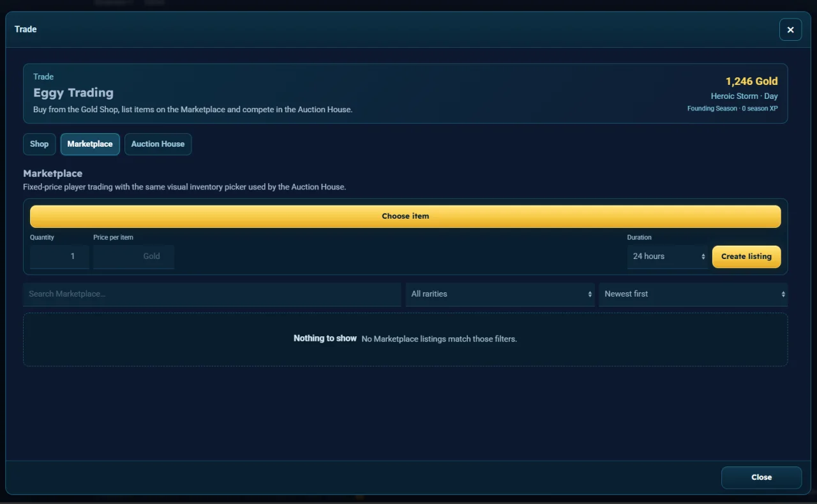This screenshot has width=817, height=504.
Task: Click the Marketplace section heading
Action: click(53, 174)
